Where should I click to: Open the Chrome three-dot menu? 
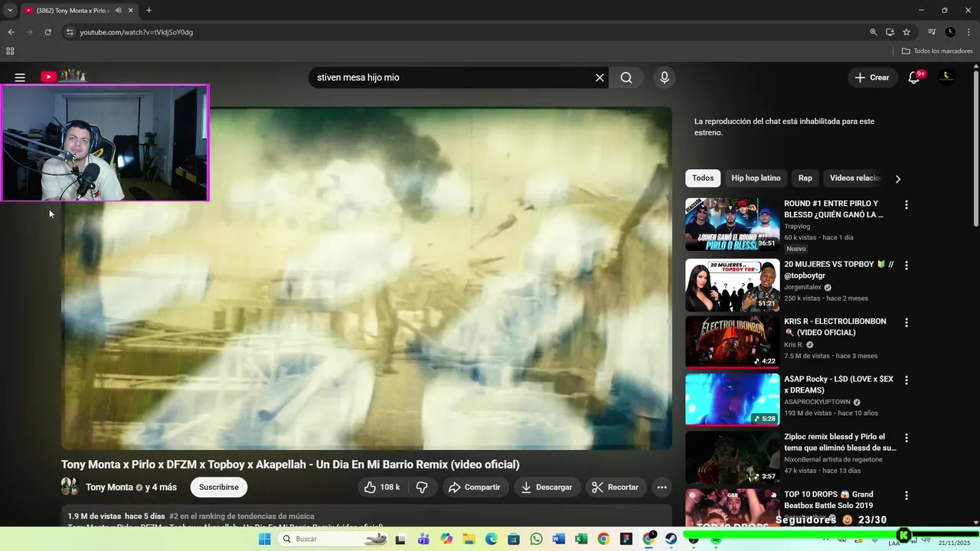coord(969,32)
